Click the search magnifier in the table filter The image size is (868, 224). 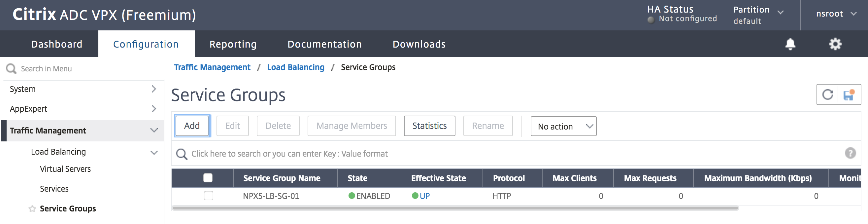[182, 154]
